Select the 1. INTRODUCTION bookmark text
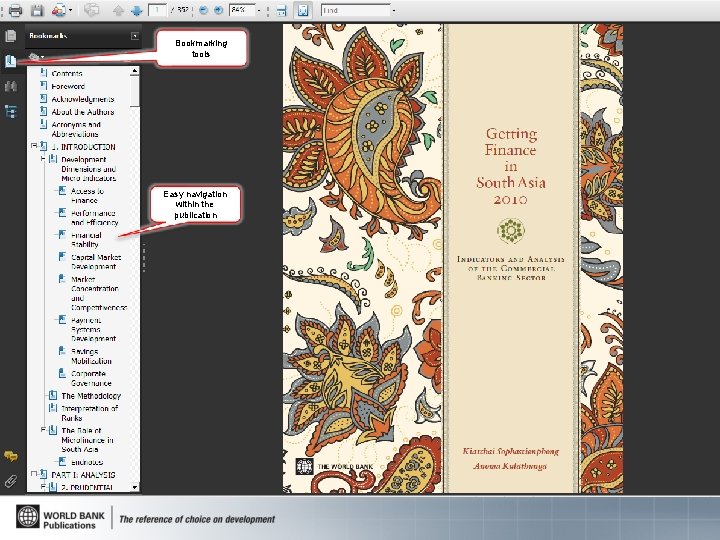The height and width of the screenshot is (540, 720). (83, 147)
